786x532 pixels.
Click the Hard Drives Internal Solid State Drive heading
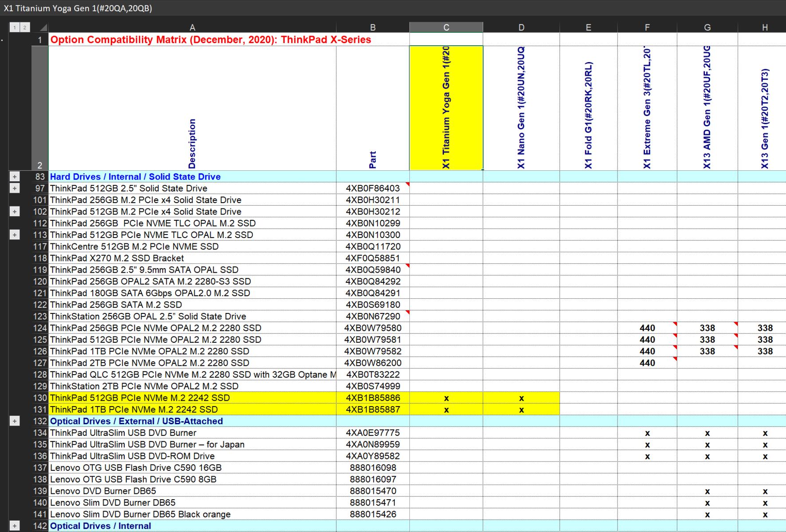[x=135, y=176]
